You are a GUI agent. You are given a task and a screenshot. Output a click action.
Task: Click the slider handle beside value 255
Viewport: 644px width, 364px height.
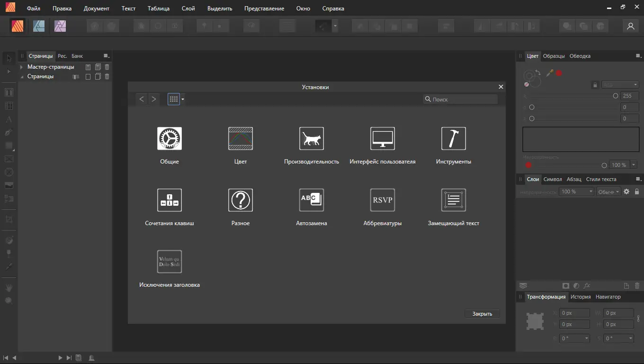tap(616, 96)
